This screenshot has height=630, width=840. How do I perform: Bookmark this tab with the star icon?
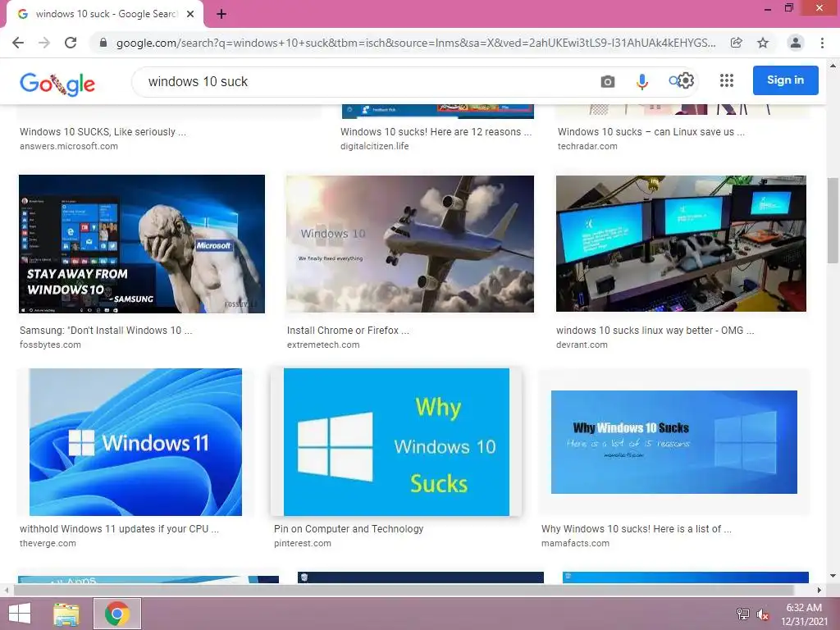click(763, 43)
